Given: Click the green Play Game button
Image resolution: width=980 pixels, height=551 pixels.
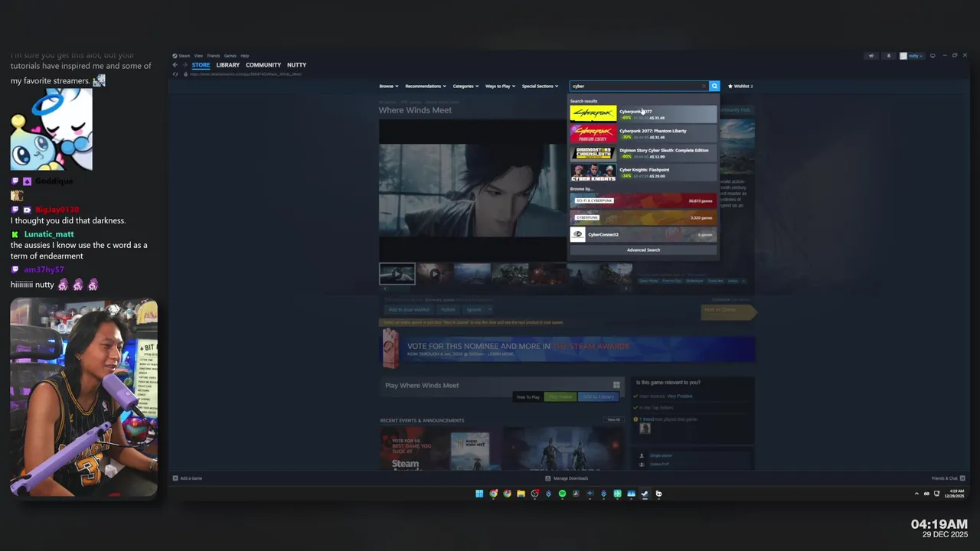Looking at the screenshot, I should (560, 396).
